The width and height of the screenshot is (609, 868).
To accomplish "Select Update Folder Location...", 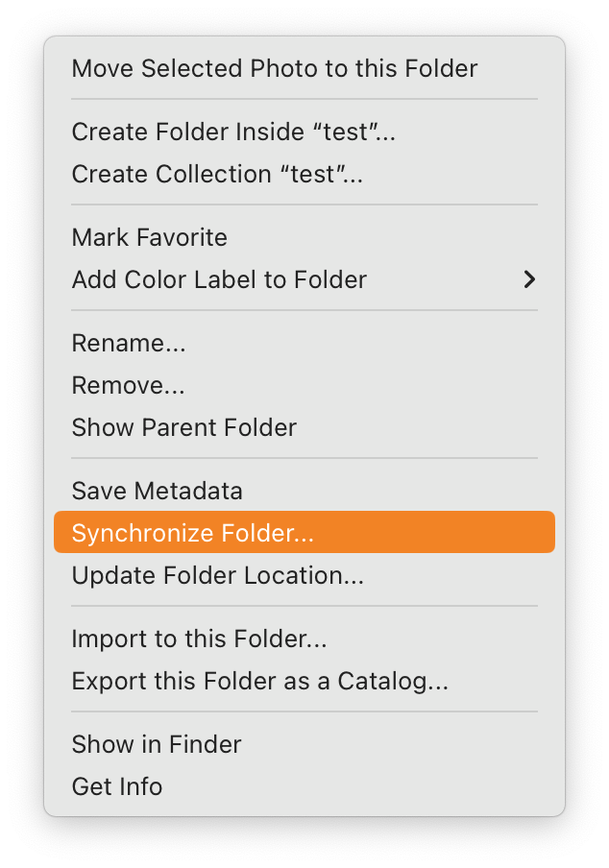I will (x=217, y=576).
